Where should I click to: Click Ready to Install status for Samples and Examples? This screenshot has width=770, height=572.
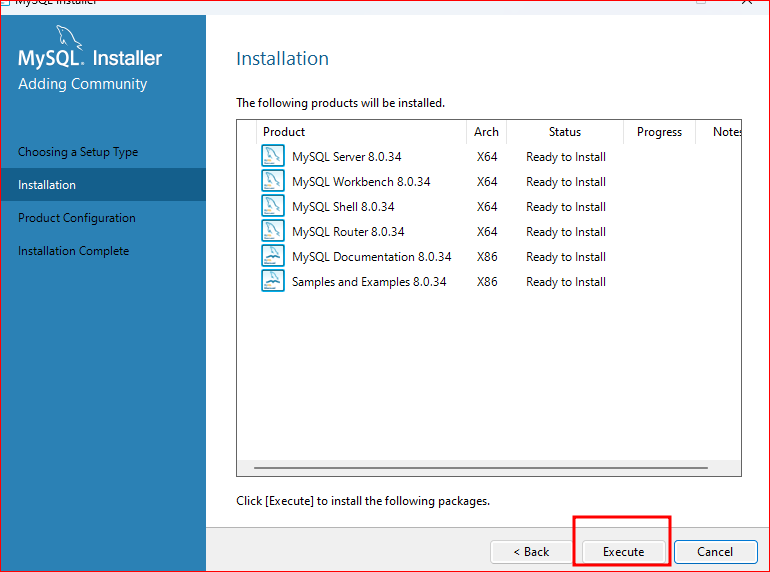pos(566,282)
